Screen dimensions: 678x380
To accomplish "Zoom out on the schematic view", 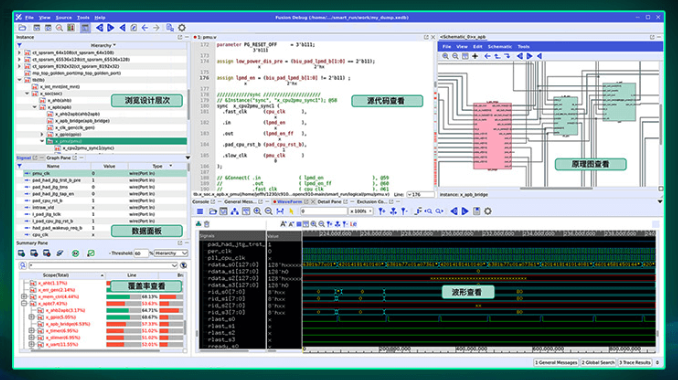I will coord(455,56).
